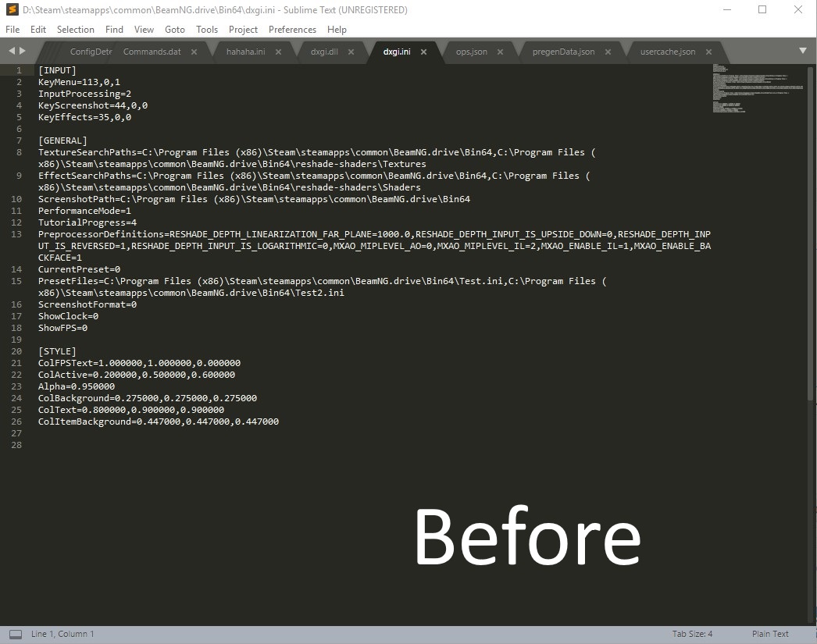Place cursor on CurrentPreset=0 line

(79, 269)
